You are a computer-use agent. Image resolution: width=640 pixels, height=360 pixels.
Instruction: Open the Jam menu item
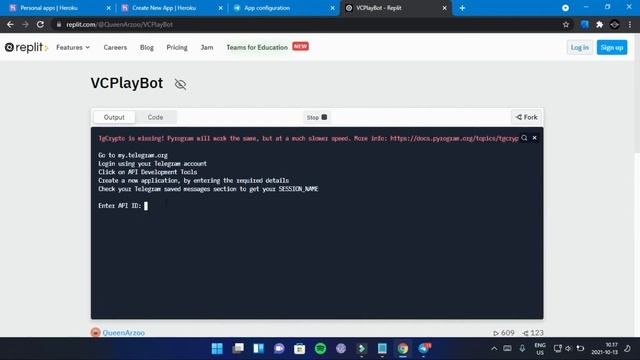[207, 47]
